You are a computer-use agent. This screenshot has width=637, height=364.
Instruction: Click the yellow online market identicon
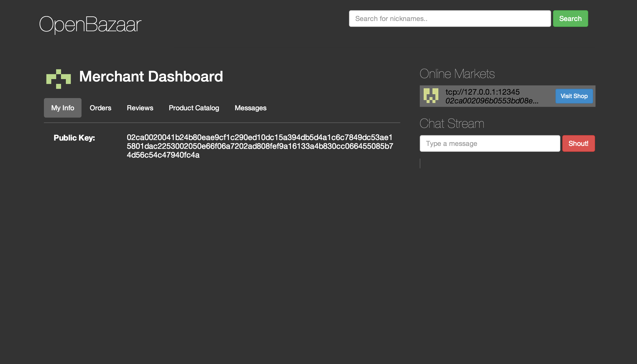(x=431, y=96)
